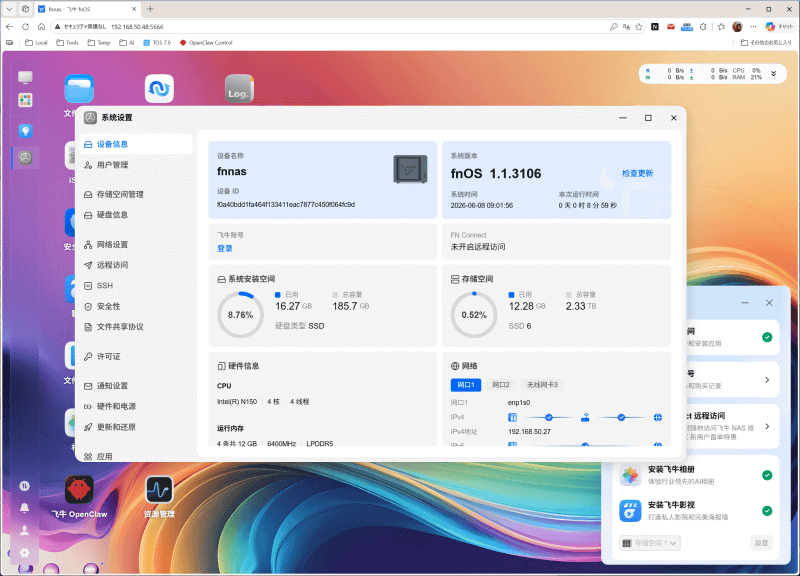Open the 存储空间 1 dropdown
The width and height of the screenshot is (800, 576).
pyautogui.click(x=650, y=543)
